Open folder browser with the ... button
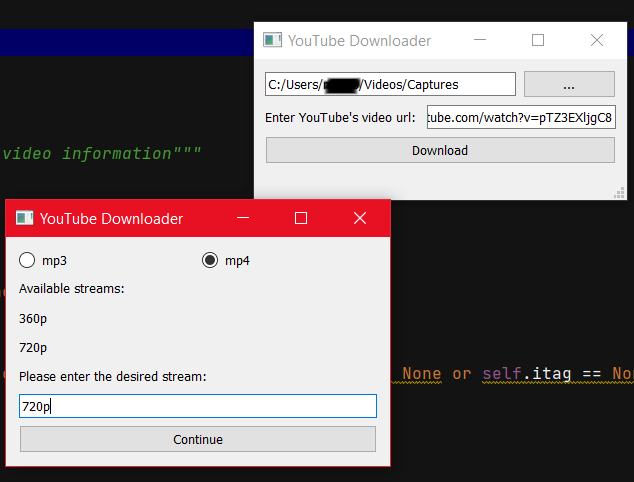Image resolution: width=634 pixels, height=482 pixels. pos(569,84)
